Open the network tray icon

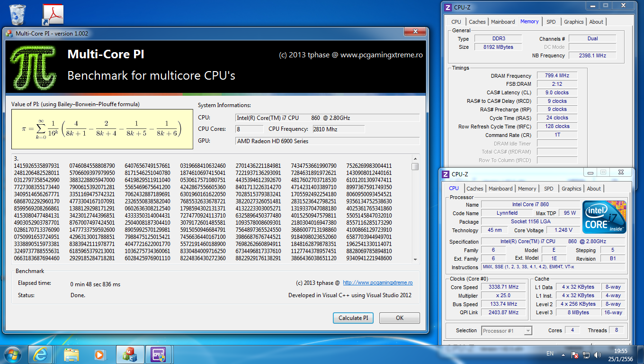(x=587, y=354)
